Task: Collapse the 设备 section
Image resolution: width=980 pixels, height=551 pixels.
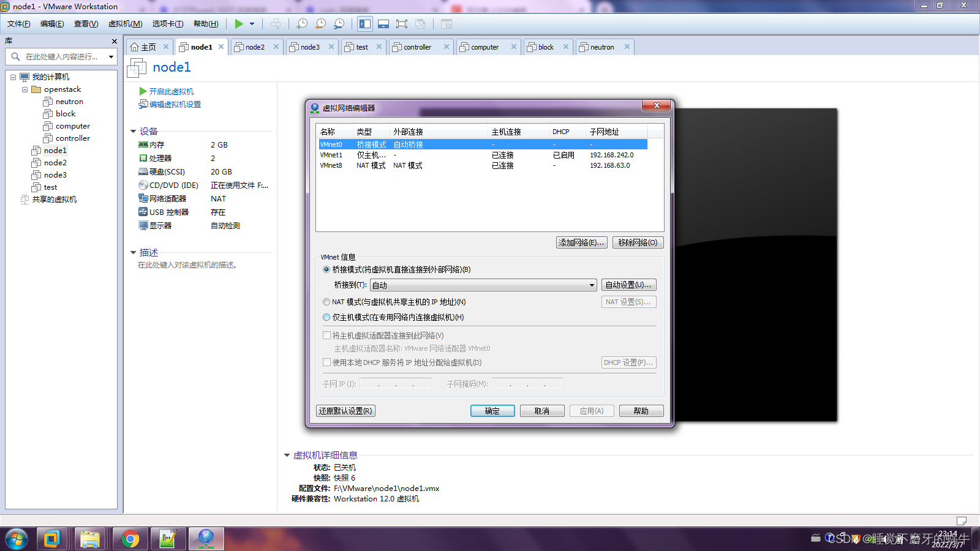Action: point(133,131)
